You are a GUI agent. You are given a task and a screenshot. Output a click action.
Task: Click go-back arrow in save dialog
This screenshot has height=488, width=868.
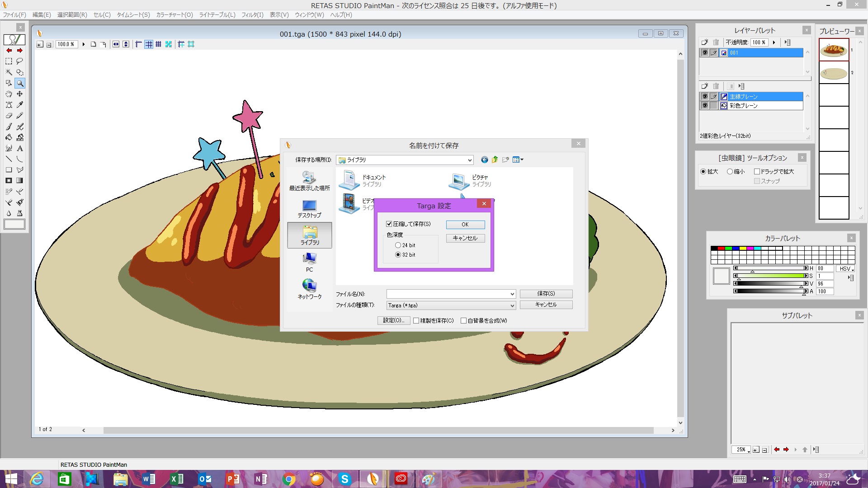484,160
